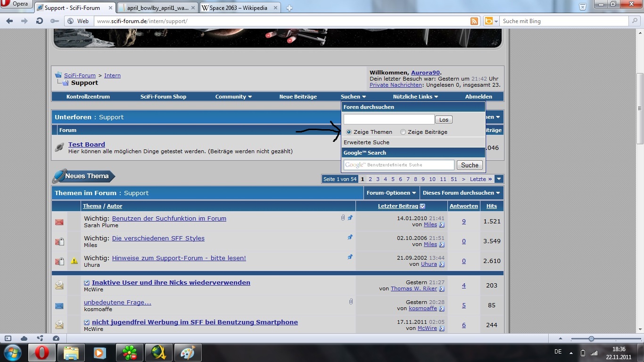This screenshot has width=644, height=362.
Task: Open Kontrollzentrum in the forum navbar
Action: point(88,97)
